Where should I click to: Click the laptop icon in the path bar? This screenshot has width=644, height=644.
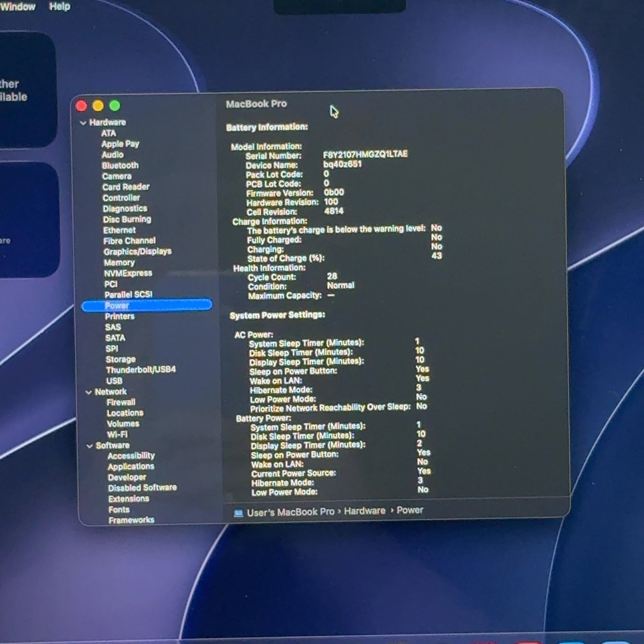(238, 513)
